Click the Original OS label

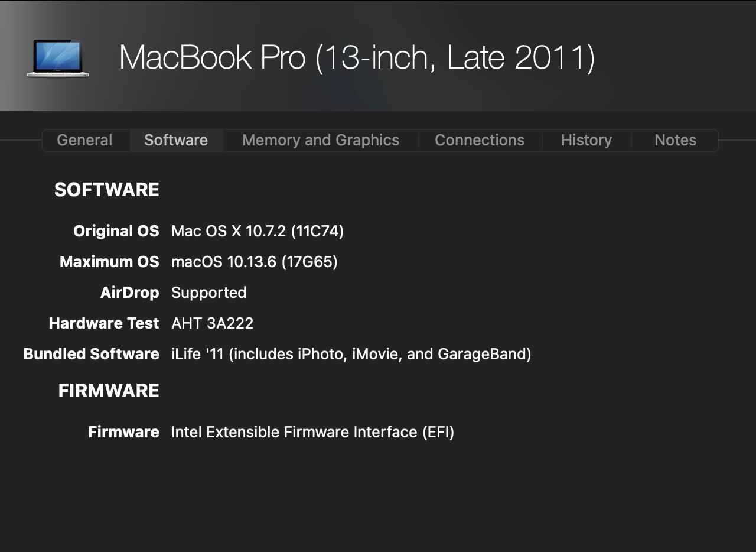(116, 231)
